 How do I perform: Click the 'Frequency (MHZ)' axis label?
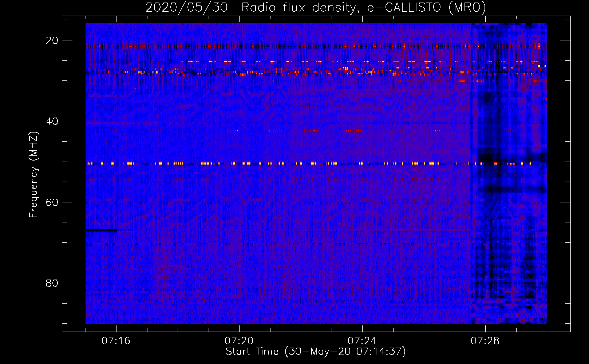(x=33, y=175)
